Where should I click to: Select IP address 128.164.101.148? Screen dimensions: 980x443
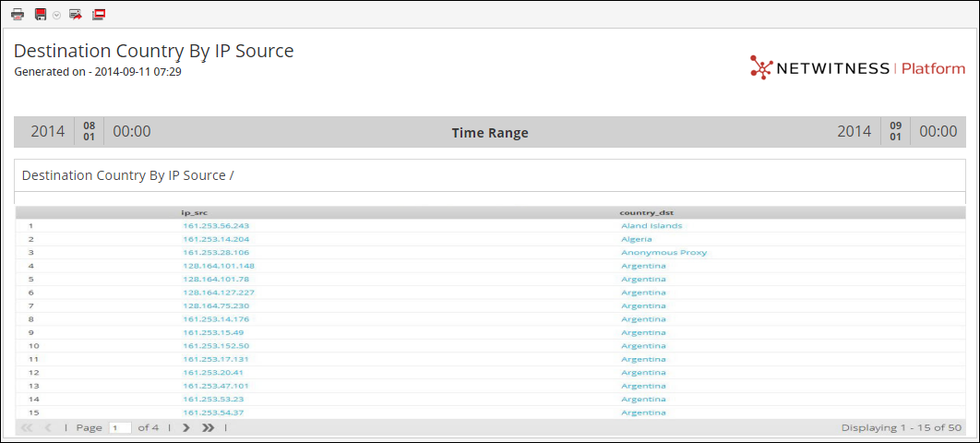pos(219,266)
